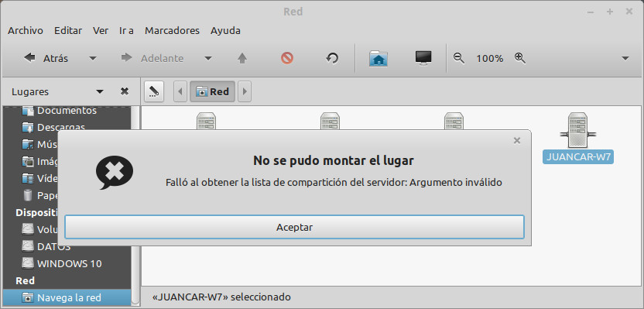This screenshot has width=644, height=309.
Task: Toggle the location entry edit button
Action: (154, 91)
